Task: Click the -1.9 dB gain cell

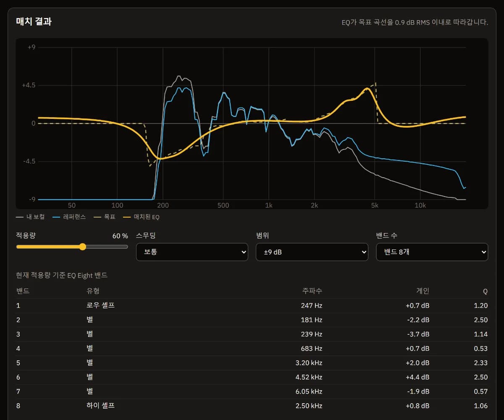Action: pos(418,391)
